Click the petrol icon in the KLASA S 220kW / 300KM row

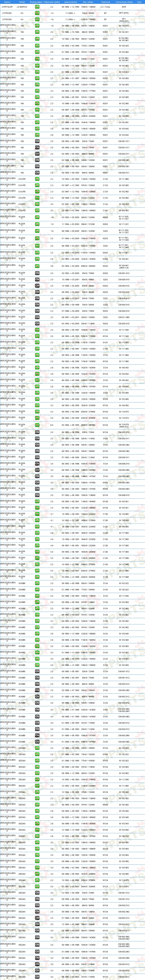pos(37,577)
